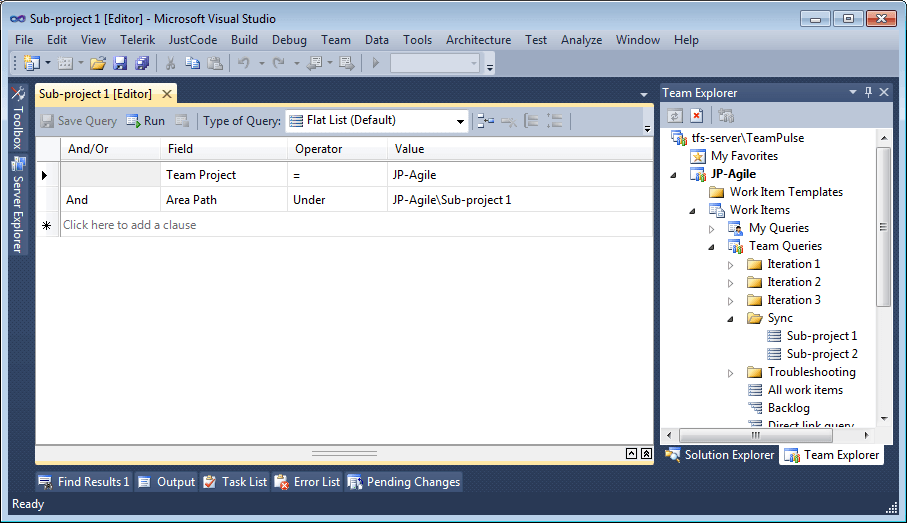This screenshot has width=907, height=523.
Task: Select My Favorites in Team Explorer
Action: click(744, 156)
